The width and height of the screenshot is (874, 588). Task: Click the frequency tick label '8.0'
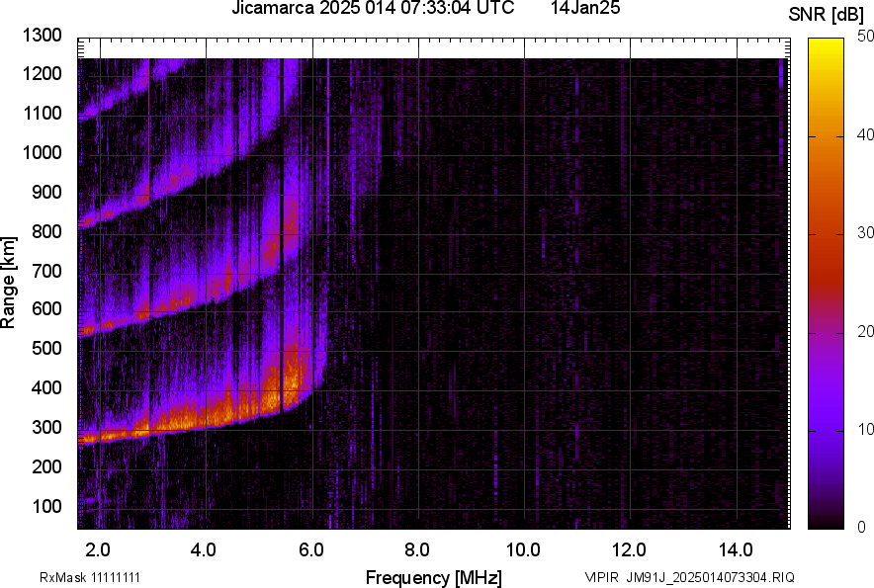(x=417, y=550)
